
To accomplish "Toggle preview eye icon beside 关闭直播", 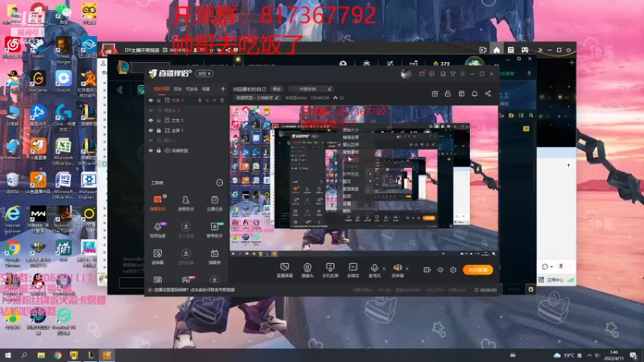I will (x=440, y=269).
